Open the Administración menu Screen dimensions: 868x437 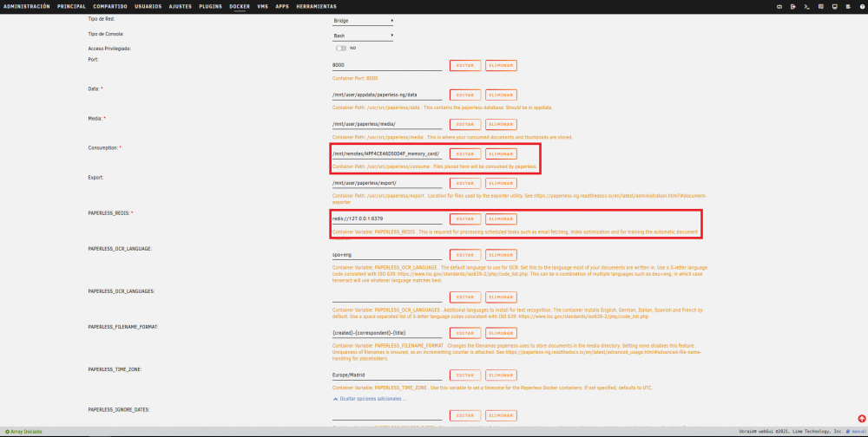27,7
